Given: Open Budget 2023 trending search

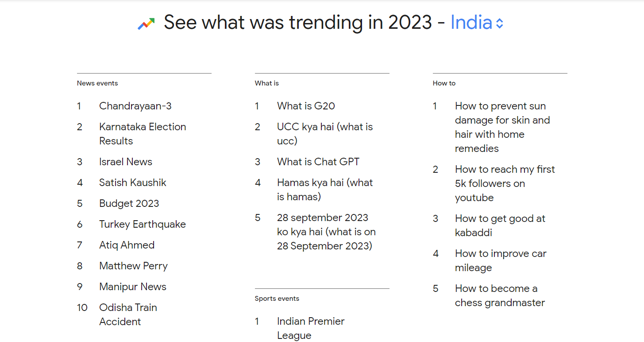Looking at the screenshot, I should pyautogui.click(x=129, y=204).
